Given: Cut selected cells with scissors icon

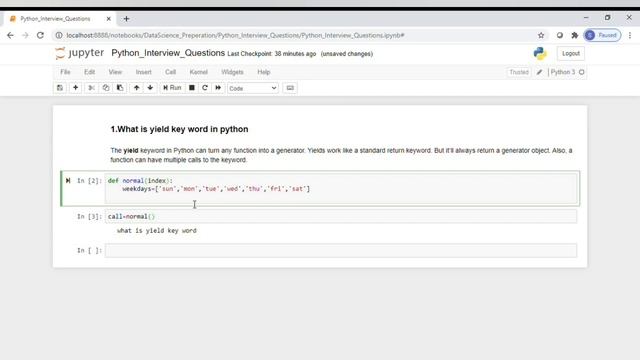Looking at the screenshot, I should (91, 88).
